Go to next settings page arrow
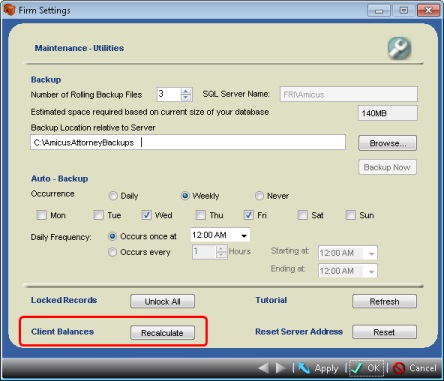The width and height of the screenshot is (444, 381). click(281, 368)
